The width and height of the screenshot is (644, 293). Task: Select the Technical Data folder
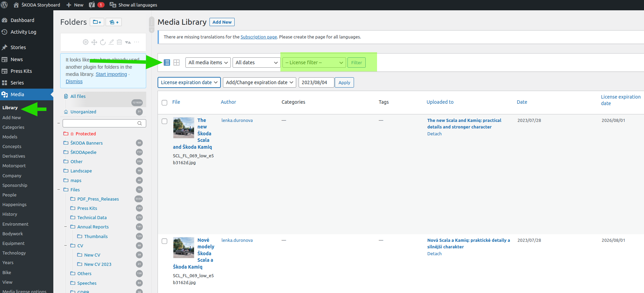tap(92, 217)
